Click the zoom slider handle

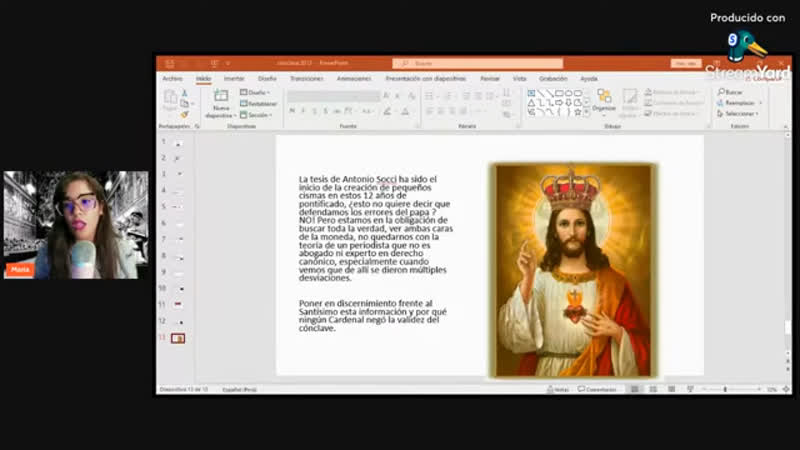(x=725, y=389)
